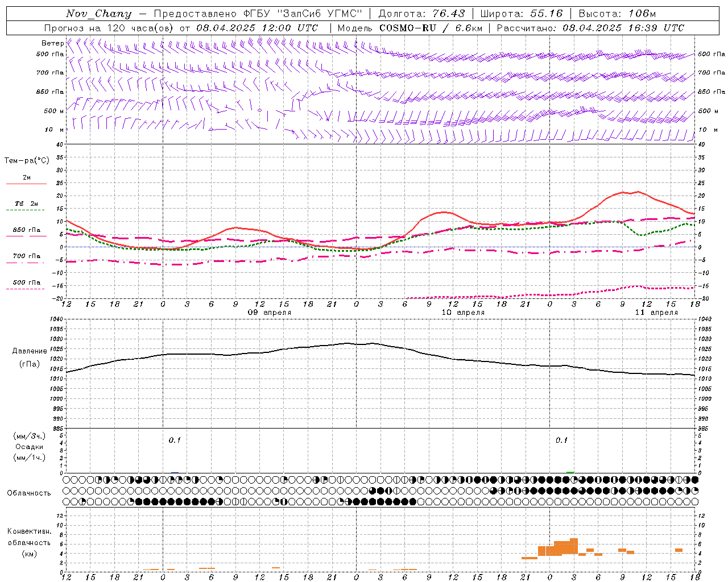The width and height of the screenshot is (728, 582).
Task: Click the '(мм/3ч.)' precipitation unit label
Action: pyautogui.click(x=30, y=436)
